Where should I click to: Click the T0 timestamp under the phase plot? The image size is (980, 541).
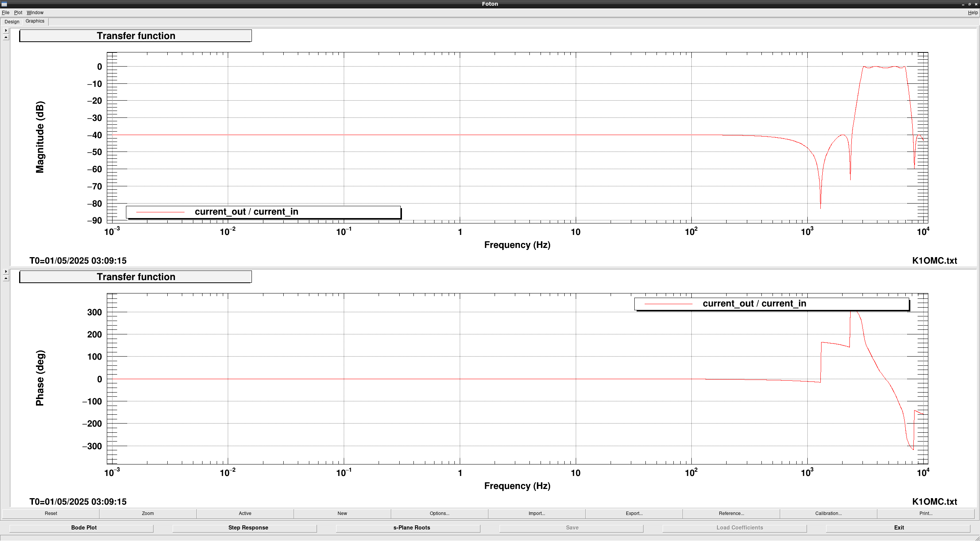78,502
